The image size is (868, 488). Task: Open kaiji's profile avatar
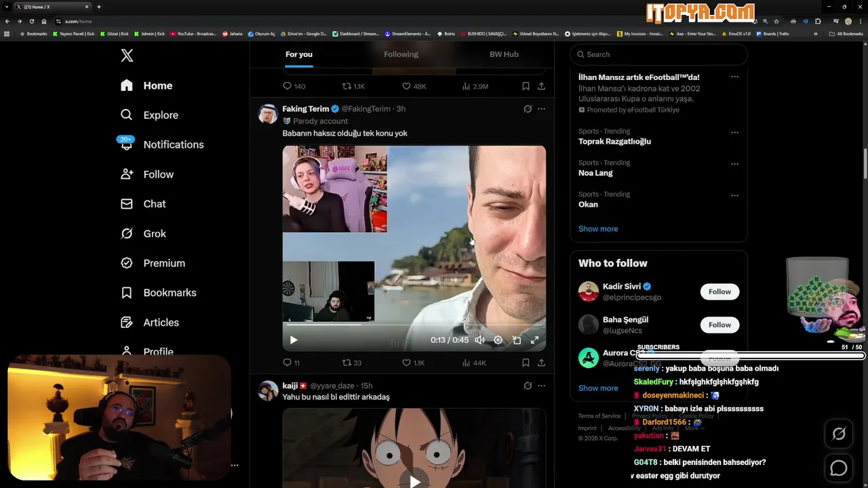tap(269, 391)
